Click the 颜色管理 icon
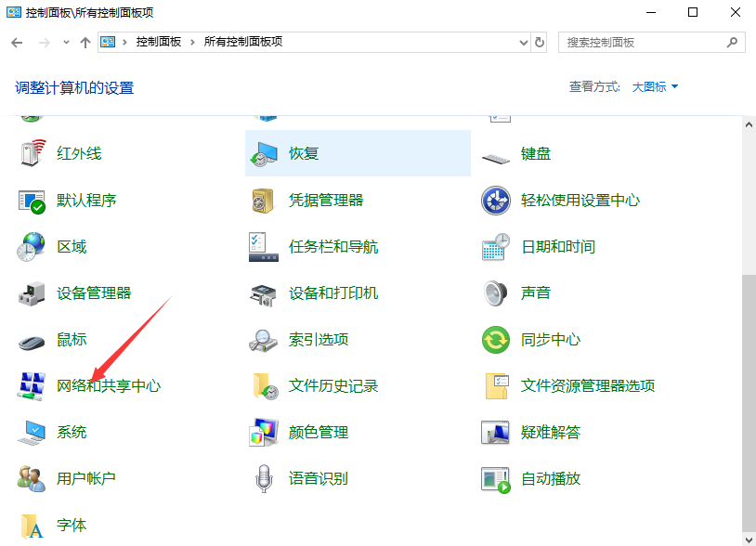 coord(264,433)
